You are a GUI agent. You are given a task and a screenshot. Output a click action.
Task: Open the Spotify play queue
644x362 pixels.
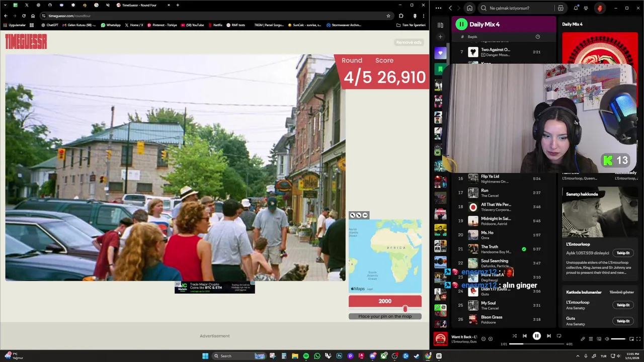(x=591, y=339)
